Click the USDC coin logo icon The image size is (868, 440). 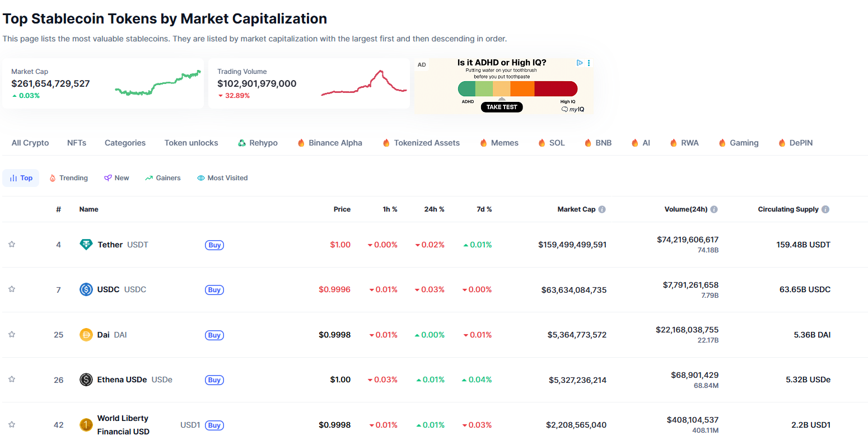(x=86, y=289)
